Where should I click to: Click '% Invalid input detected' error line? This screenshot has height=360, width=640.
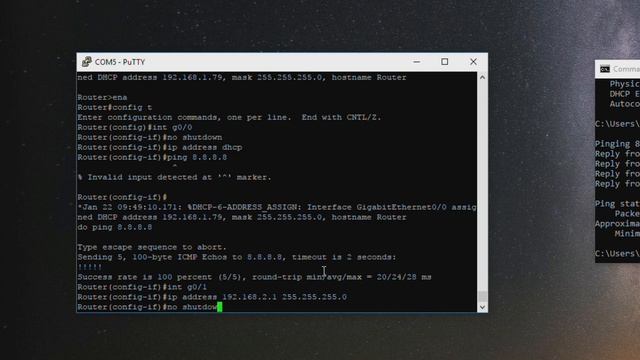174,177
